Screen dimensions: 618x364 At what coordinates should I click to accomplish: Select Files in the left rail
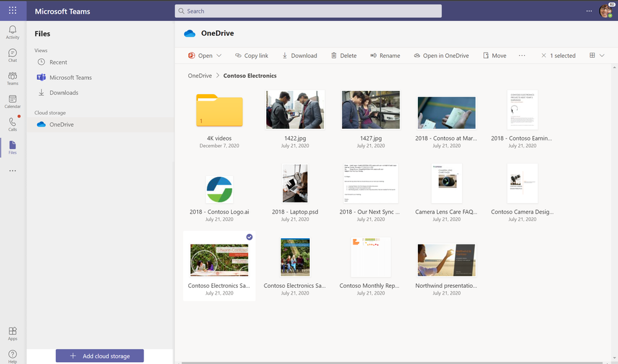point(12,148)
